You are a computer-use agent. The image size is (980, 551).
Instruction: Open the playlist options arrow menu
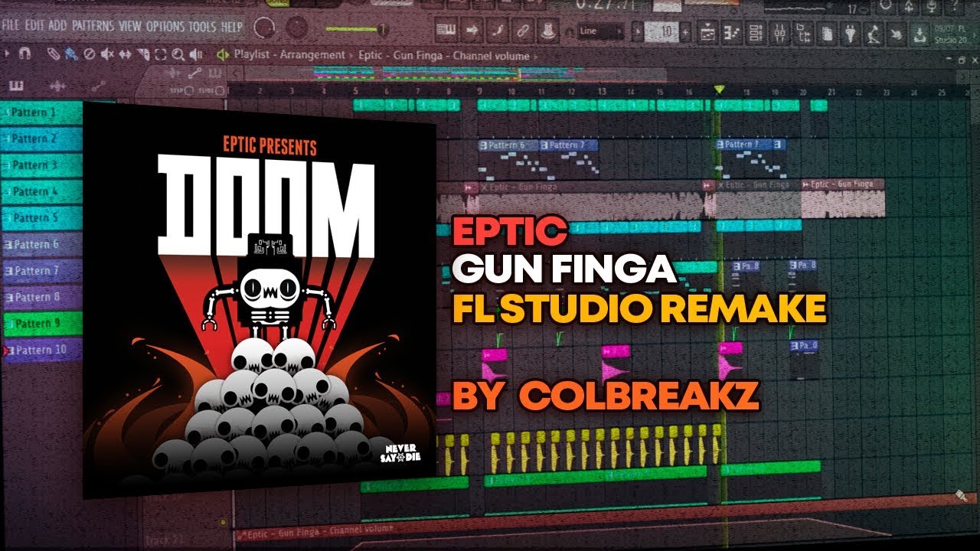point(7,54)
